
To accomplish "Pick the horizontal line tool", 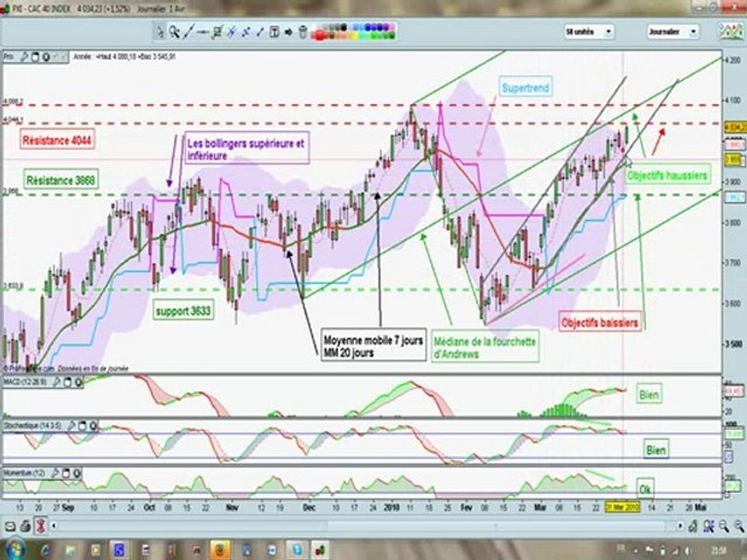I will [x=203, y=32].
